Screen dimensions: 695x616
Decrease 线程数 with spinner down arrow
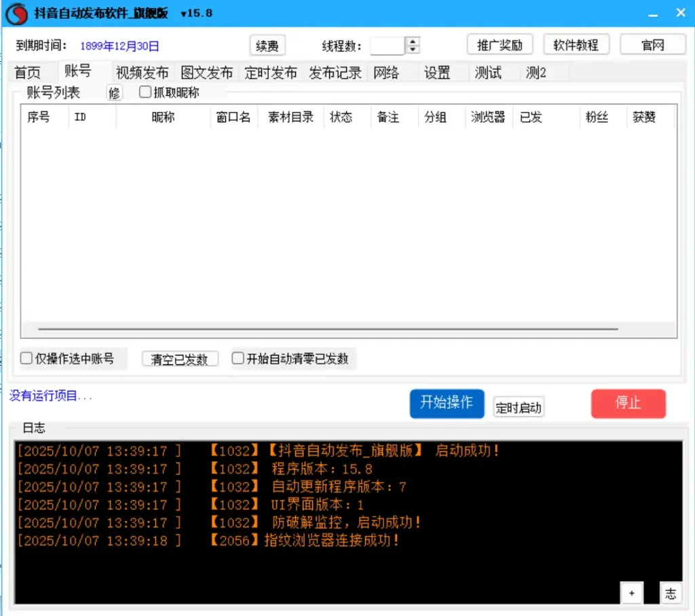coord(413,50)
